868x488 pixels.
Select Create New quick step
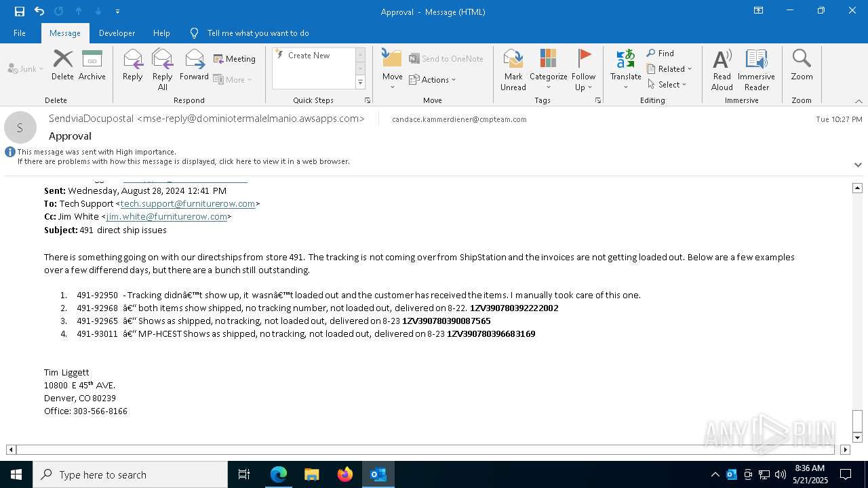pos(309,56)
